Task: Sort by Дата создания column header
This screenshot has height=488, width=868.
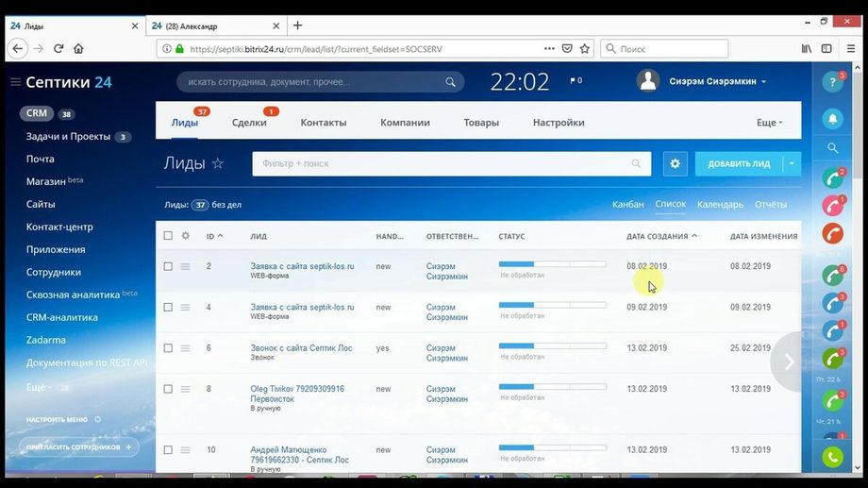Action: pos(661,236)
